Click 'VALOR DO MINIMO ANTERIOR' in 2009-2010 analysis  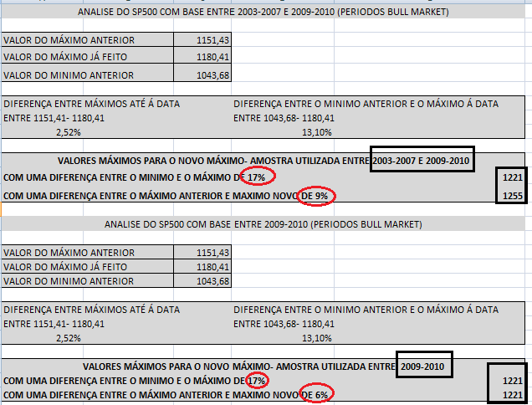tap(69, 281)
